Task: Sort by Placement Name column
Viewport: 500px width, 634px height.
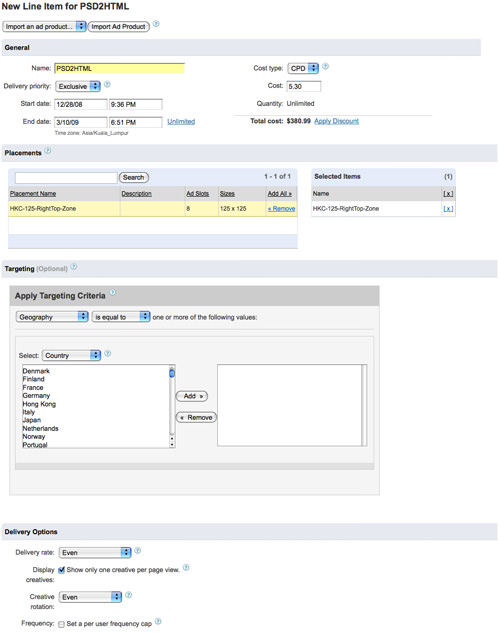Action: (33, 194)
